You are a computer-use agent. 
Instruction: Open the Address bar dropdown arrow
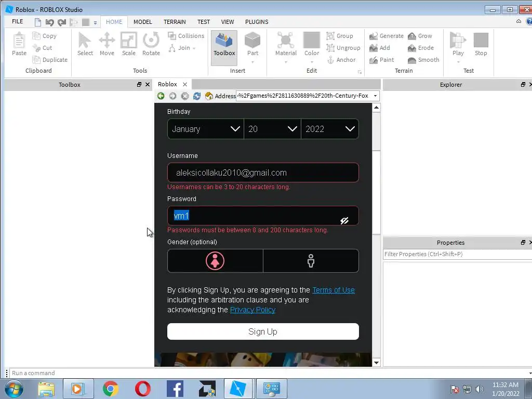click(x=375, y=96)
